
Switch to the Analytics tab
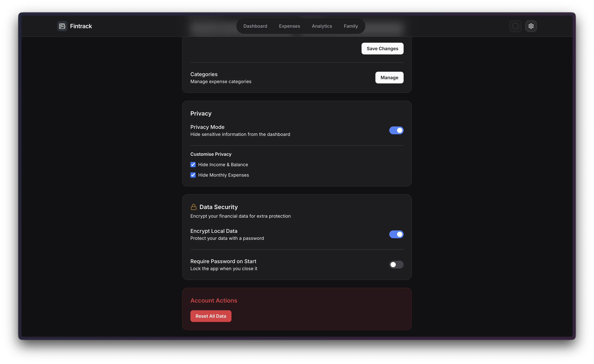(322, 26)
